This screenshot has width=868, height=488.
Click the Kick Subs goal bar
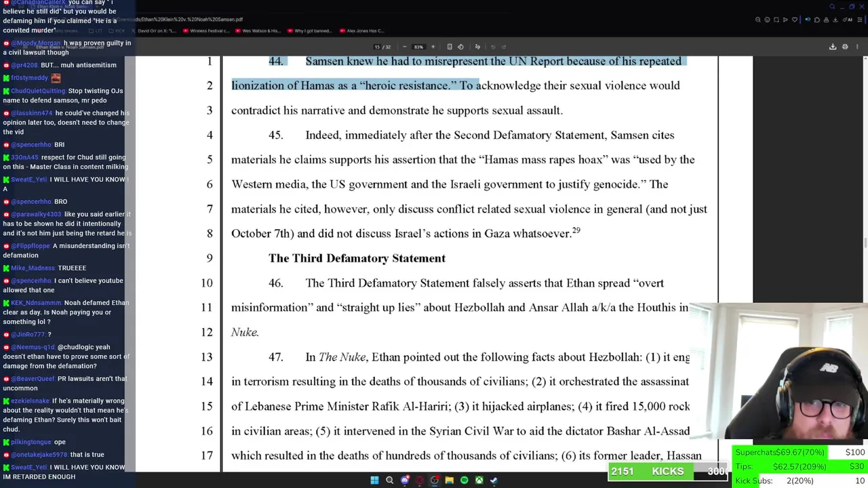click(x=800, y=481)
